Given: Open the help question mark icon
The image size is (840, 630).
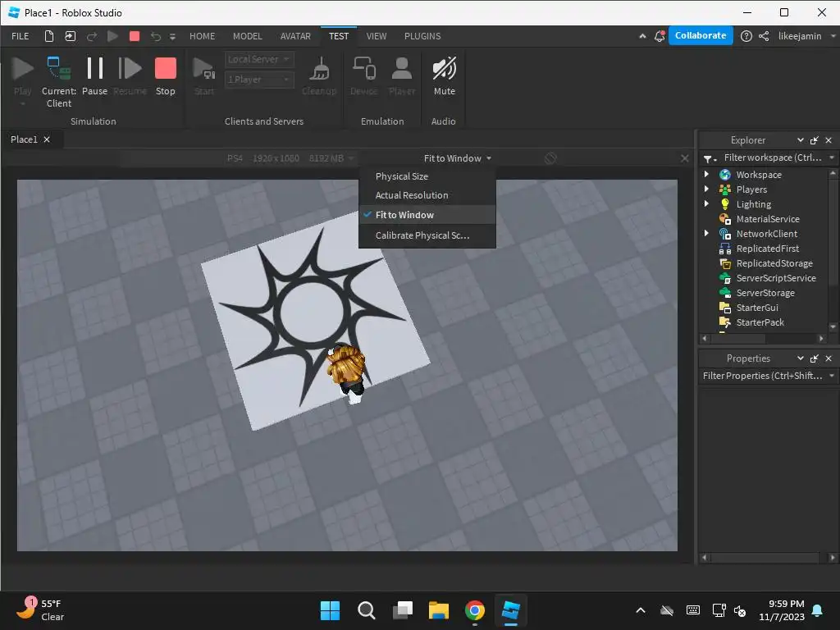Looking at the screenshot, I should pyautogui.click(x=746, y=36).
